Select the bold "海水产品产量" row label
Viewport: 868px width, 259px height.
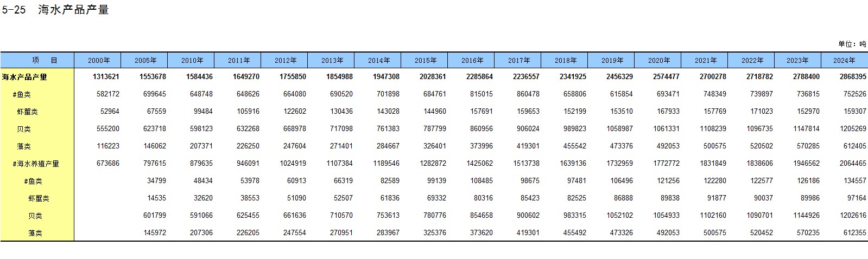click(x=24, y=77)
